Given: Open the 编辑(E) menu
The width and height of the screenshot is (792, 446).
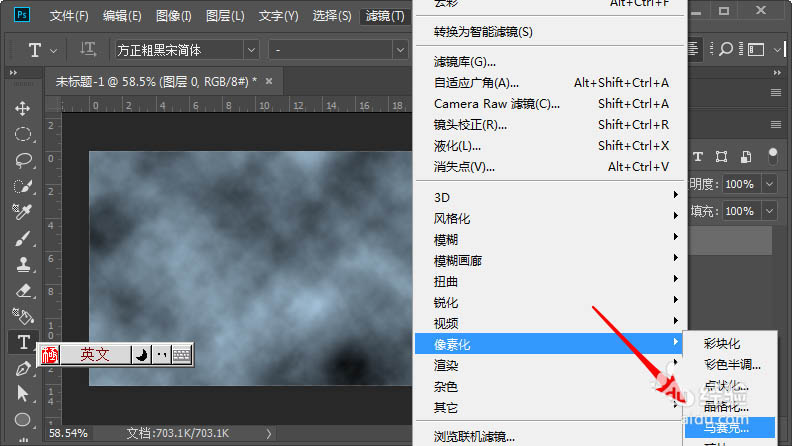Looking at the screenshot, I should [122, 16].
